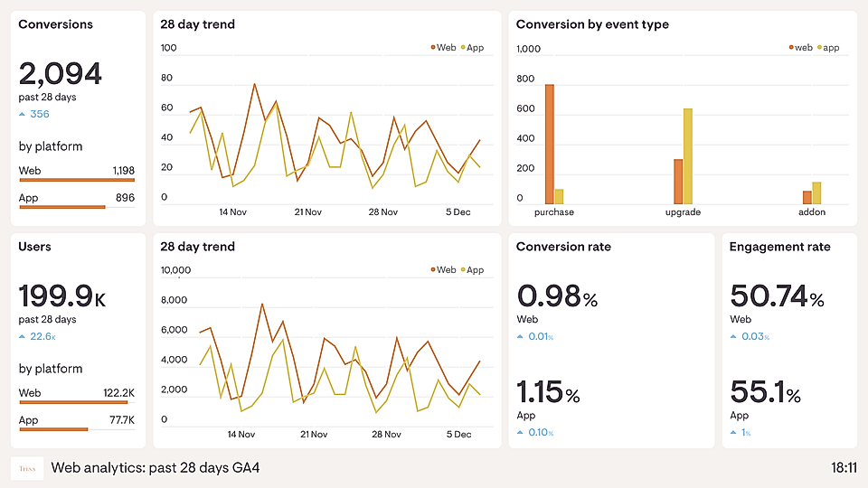Screen dimensions: 868x488
Task: Open the Conversion by event type widget title
Action: point(592,24)
